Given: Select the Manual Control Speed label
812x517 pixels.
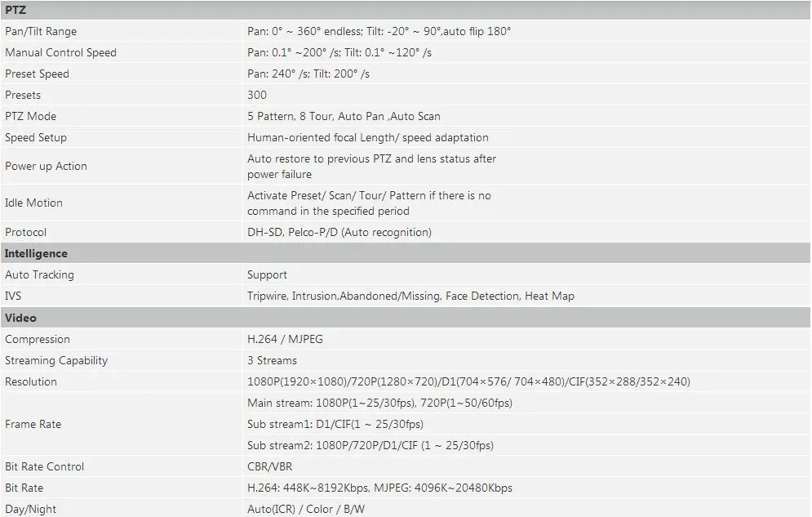Looking at the screenshot, I should [x=60, y=52].
